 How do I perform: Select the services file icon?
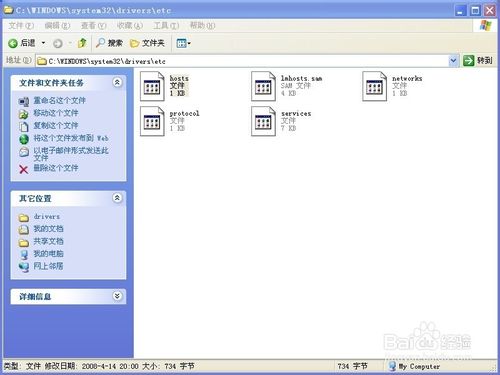click(263, 121)
